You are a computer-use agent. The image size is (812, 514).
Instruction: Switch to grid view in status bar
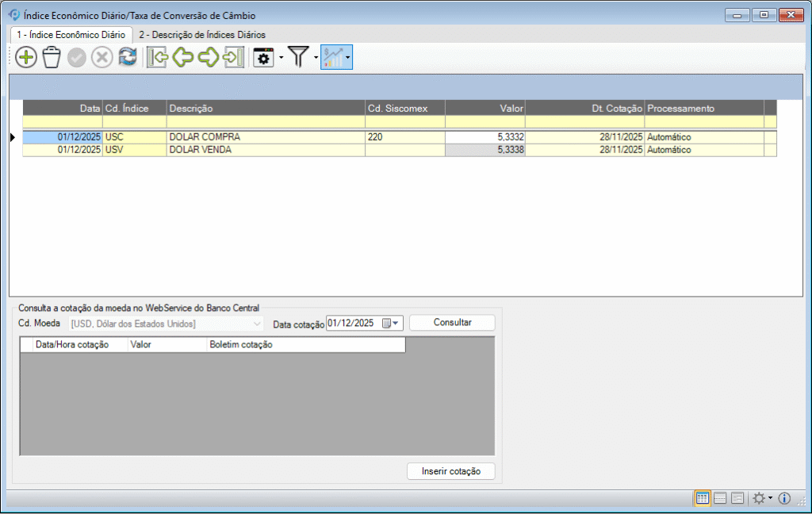point(703,498)
